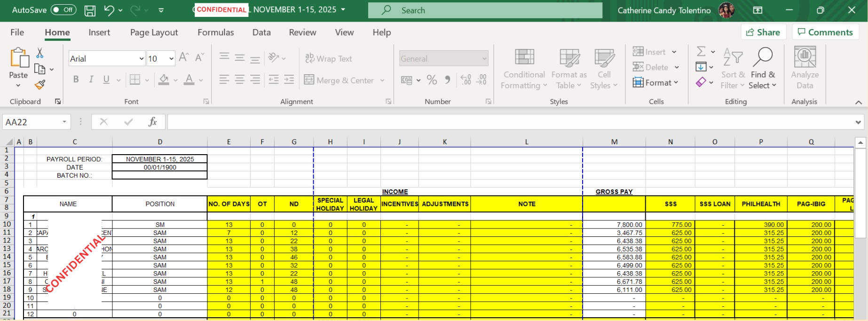The image size is (868, 321).
Task: Open the Comments pane button
Action: [825, 32]
